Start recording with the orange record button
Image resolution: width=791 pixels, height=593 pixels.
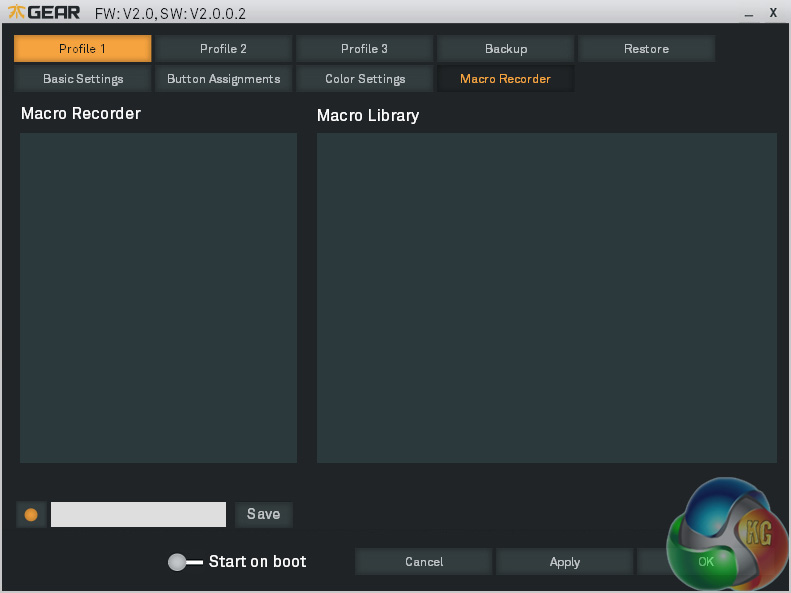pyautogui.click(x=31, y=514)
